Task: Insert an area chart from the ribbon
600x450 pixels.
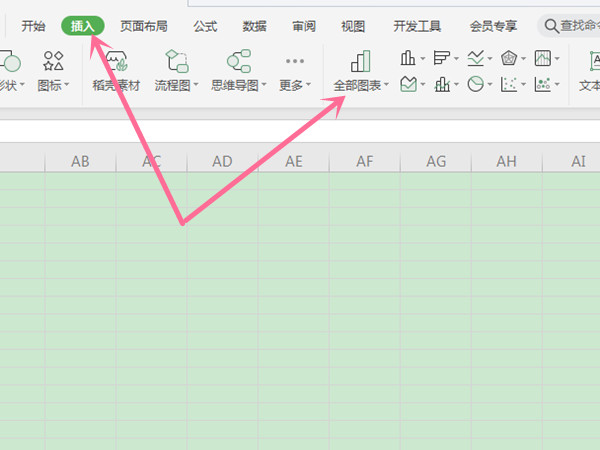Action: 408,85
